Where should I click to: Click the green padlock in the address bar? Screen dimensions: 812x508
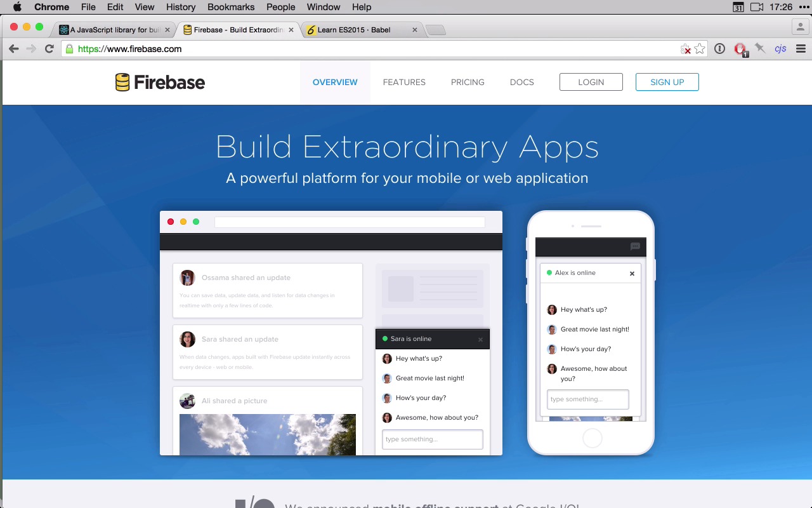tap(70, 49)
